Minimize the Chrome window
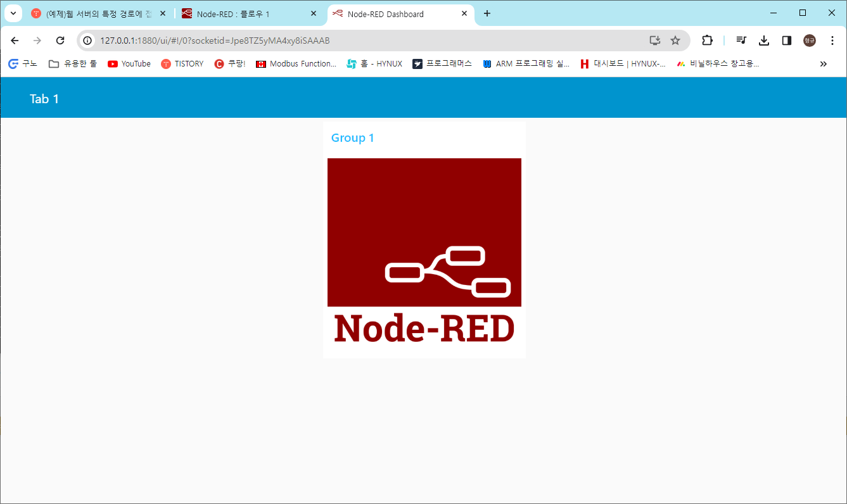Image resolution: width=847 pixels, height=504 pixels. click(774, 13)
